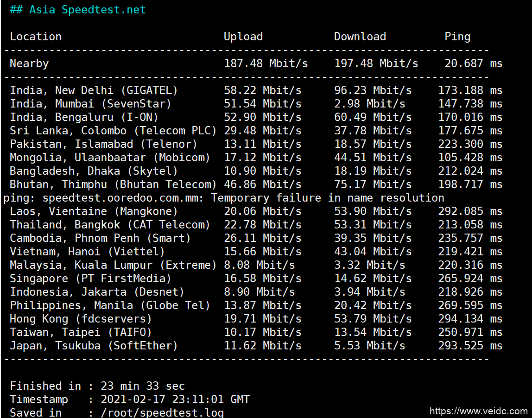Click Bengaluru ping 170.016 ms
This screenshot has height=418, width=532.
[x=470, y=117]
